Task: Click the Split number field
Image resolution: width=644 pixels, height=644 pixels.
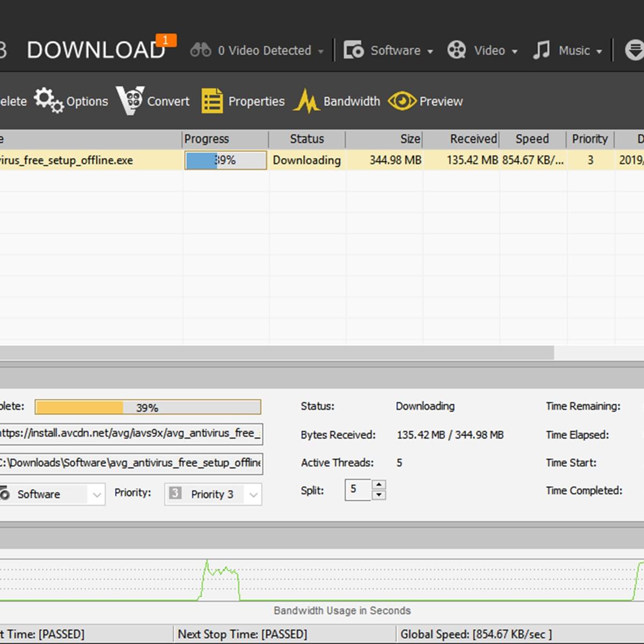Action: coord(358,489)
